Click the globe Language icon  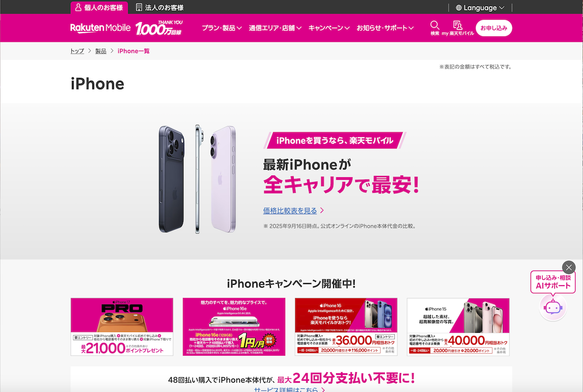point(459,8)
